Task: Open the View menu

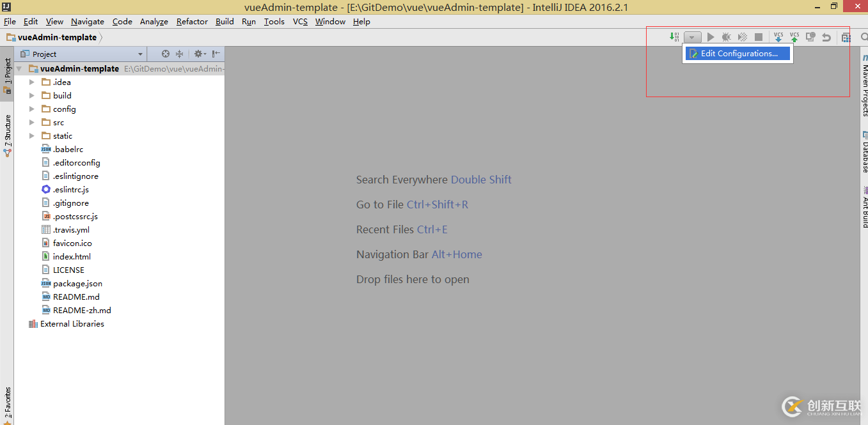Action: [x=54, y=21]
